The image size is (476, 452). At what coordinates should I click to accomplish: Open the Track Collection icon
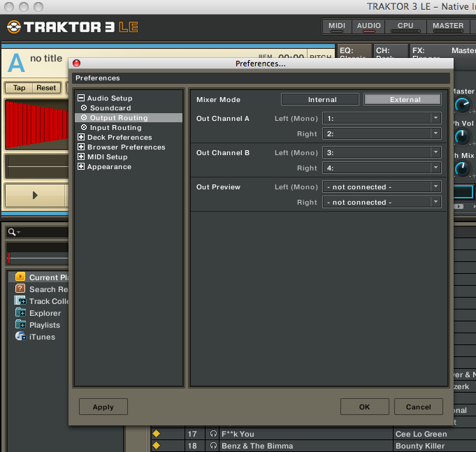point(20,300)
